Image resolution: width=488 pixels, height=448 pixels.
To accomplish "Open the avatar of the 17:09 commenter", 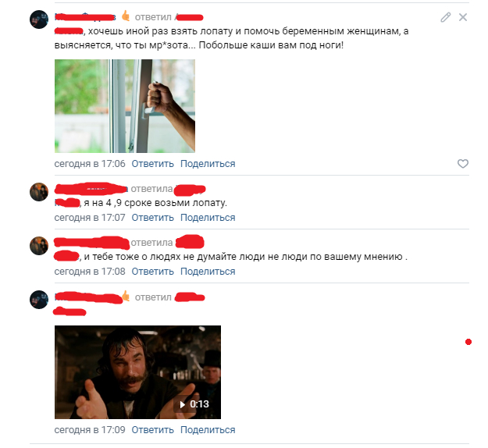I will pos(39,300).
